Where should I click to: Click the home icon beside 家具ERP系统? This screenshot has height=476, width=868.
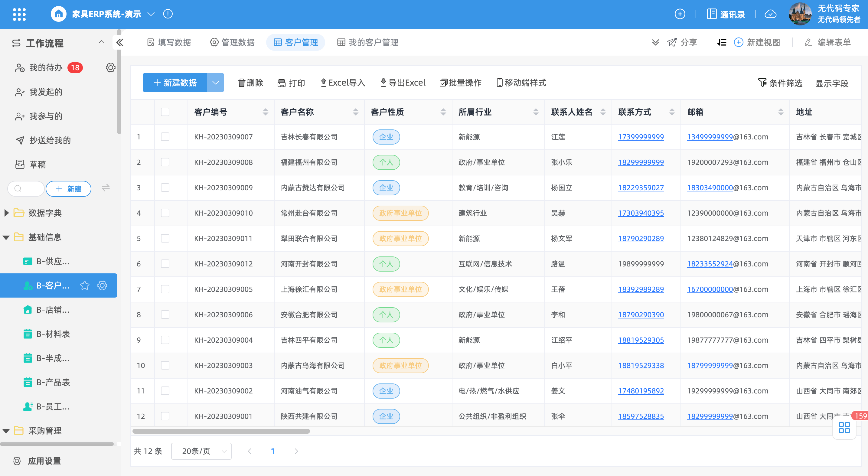coord(59,14)
